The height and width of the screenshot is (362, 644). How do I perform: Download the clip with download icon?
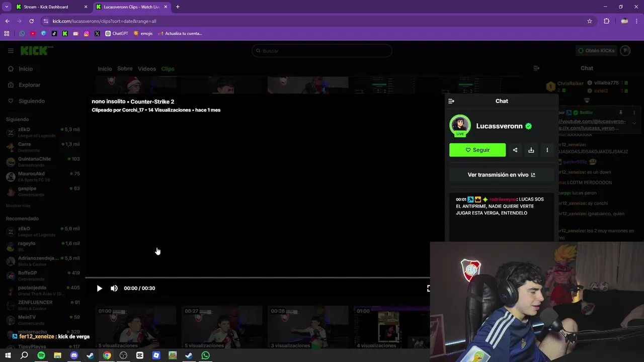pyautogui.click(x=531, y=150)
